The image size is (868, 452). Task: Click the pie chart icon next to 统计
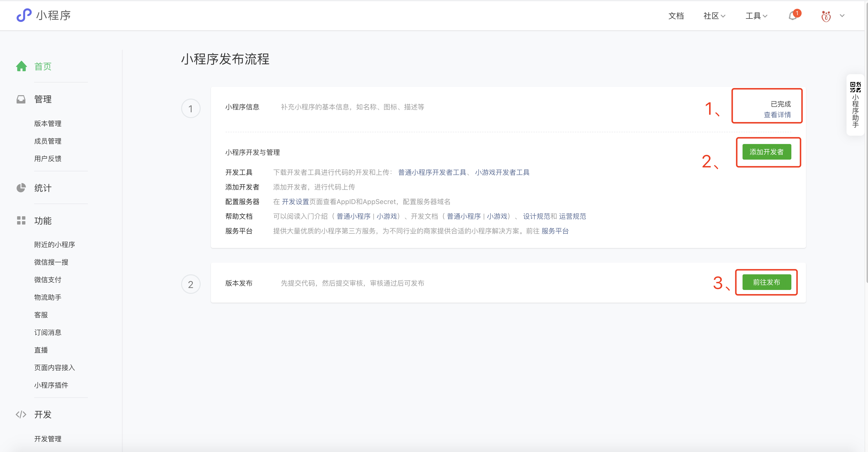(x=21, y=188)
